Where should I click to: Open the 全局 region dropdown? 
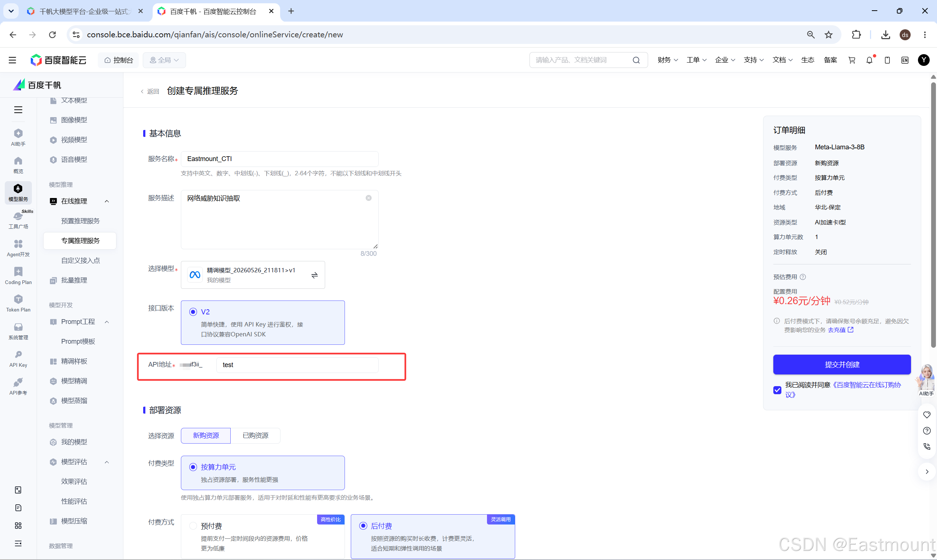pos(164,60)
